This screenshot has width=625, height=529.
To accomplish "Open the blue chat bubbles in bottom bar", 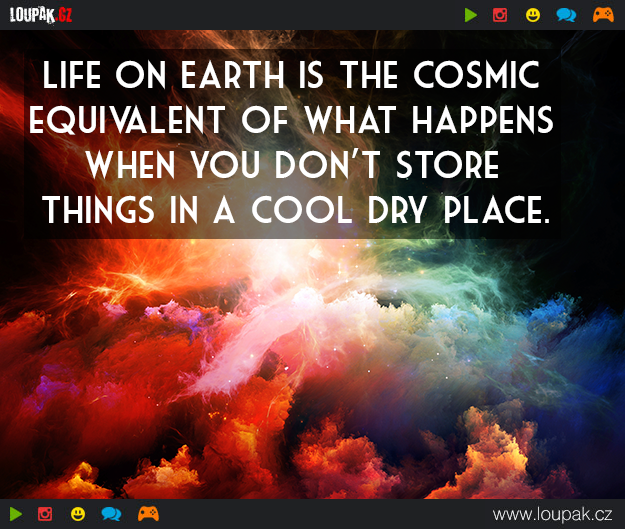I will click(x=111, y=514).
